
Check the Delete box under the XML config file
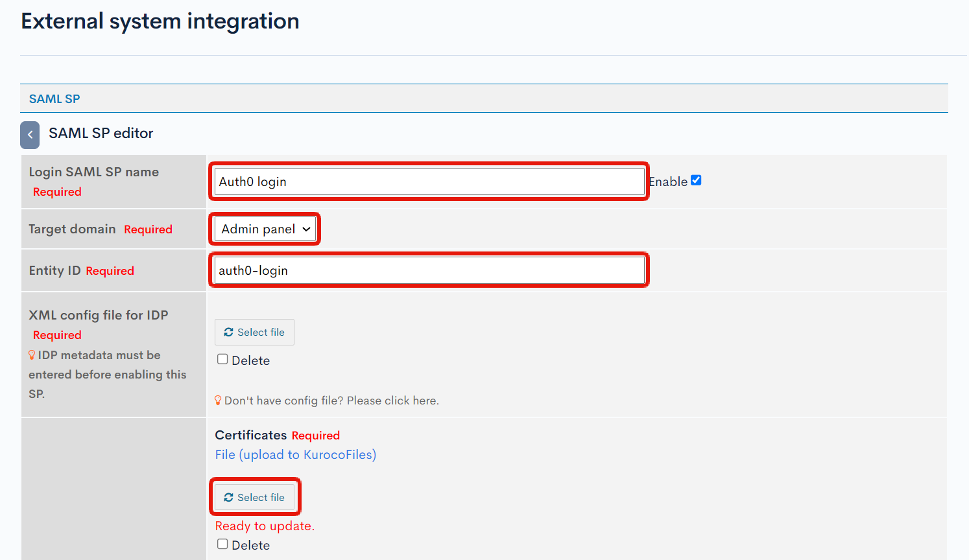click(222, 358)
